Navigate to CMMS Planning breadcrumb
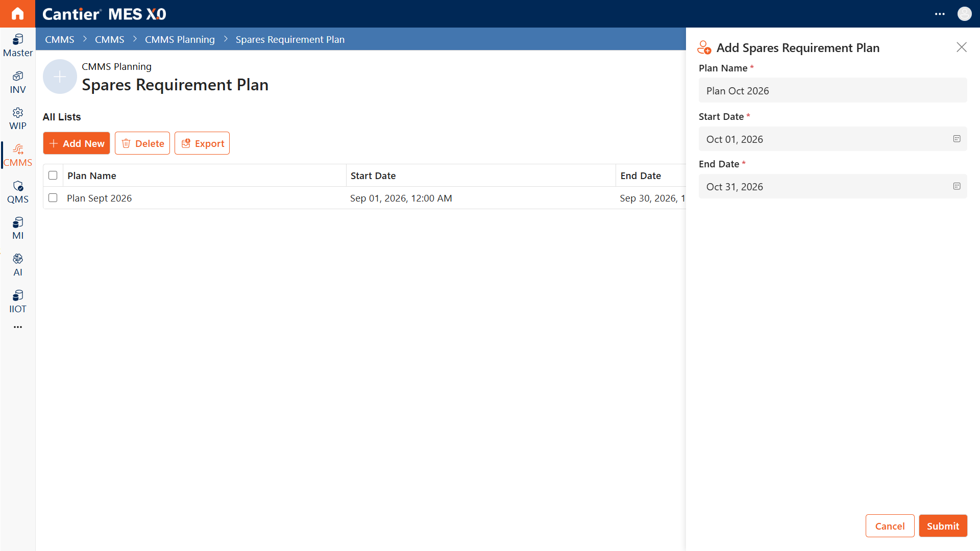This screenshot has width=980, height=551. click(180, 39)
